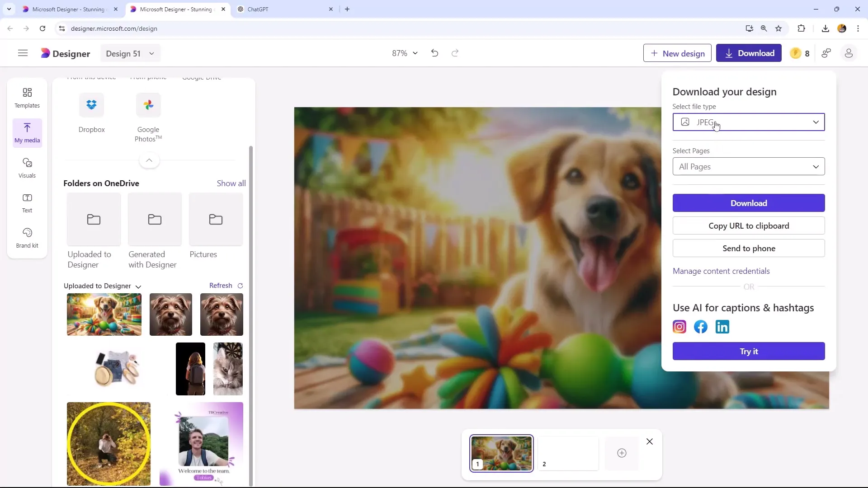Click the Brand kit panel icon
The height and width of the screenshot is (488, 868).
point(27,233)
